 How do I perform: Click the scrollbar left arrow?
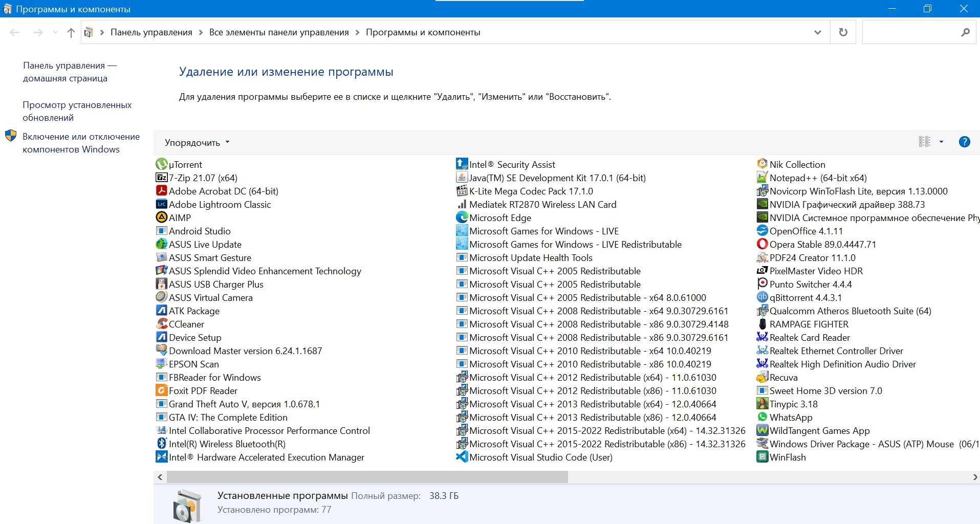160,477
